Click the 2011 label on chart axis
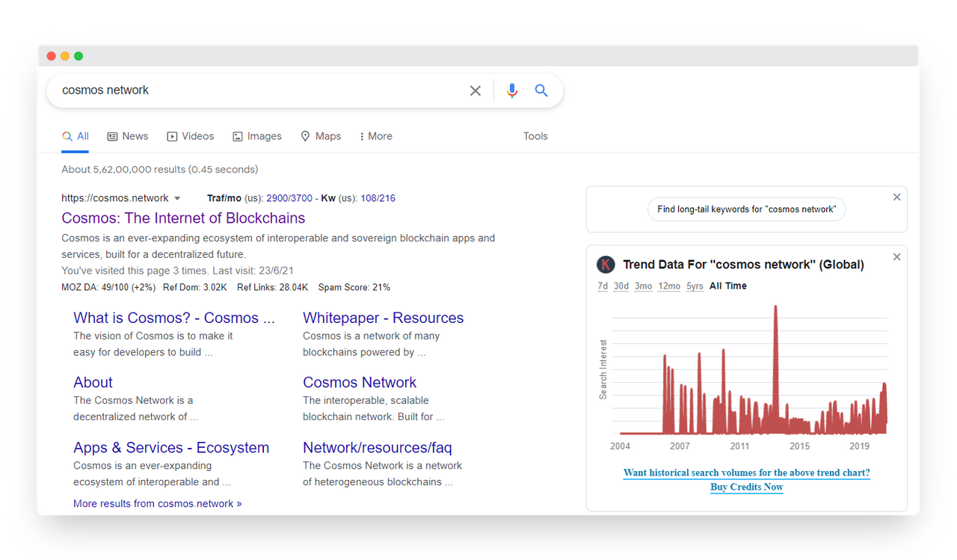The height and width of the screenshot is (560, 957). click(739, 446)
